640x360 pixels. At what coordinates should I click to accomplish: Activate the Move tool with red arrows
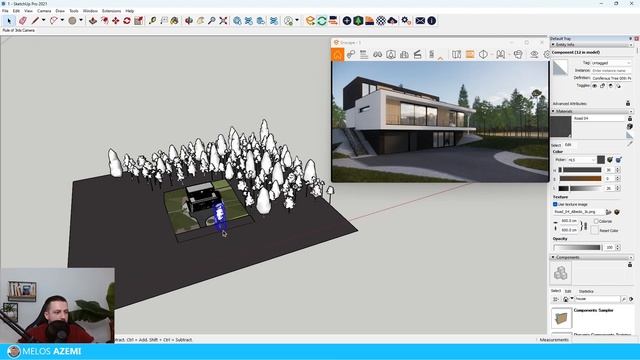pos(116,20)
